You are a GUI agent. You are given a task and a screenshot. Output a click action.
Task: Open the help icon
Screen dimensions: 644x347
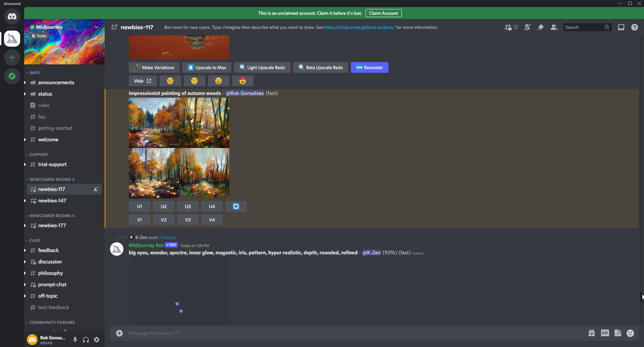click(x=635, y=27)
